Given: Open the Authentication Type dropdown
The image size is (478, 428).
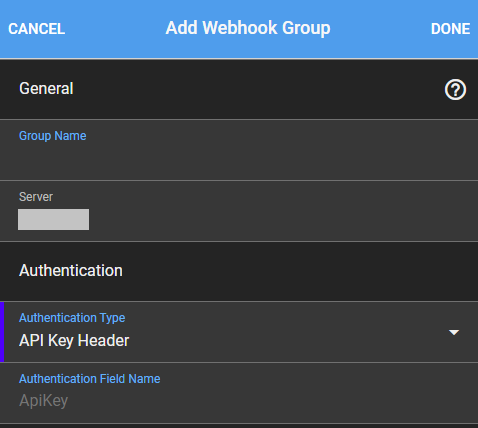Looking at the screenshot, I should pos(239,332).
